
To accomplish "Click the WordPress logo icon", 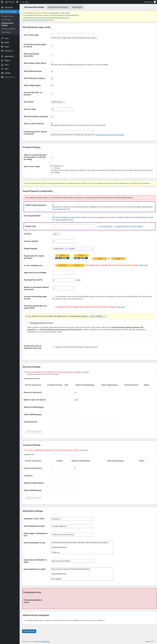I will point(2,2).
